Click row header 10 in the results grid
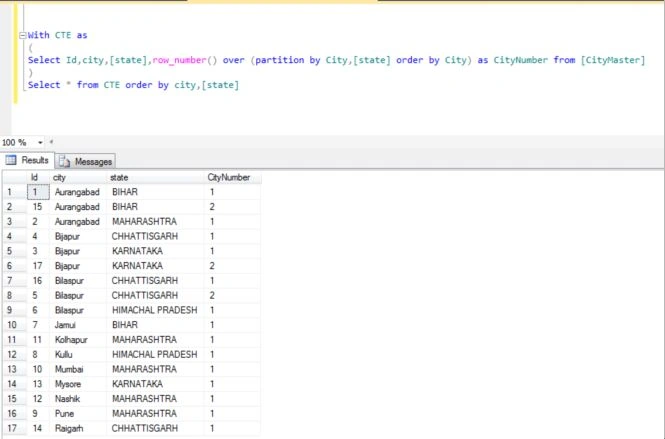 click(x=14, y=325)
